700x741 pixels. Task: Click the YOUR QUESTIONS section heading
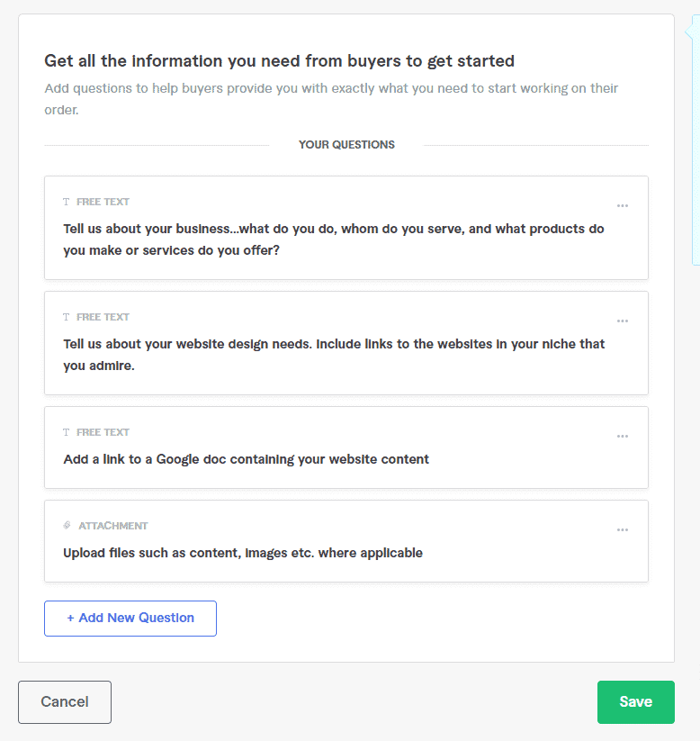coord(346,145)
